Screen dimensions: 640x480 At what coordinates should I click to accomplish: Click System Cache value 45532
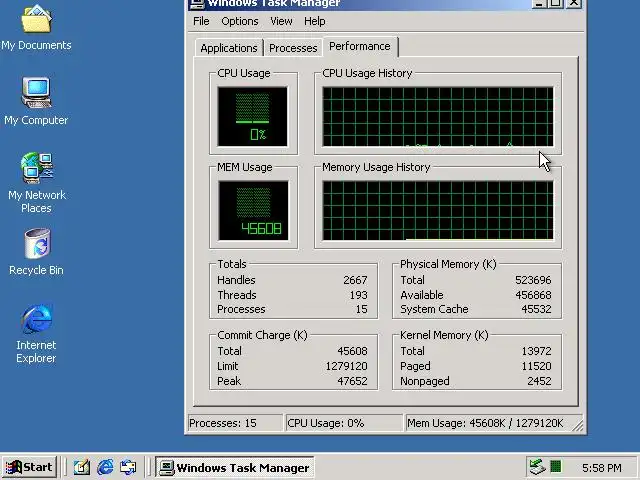[536, 309]
